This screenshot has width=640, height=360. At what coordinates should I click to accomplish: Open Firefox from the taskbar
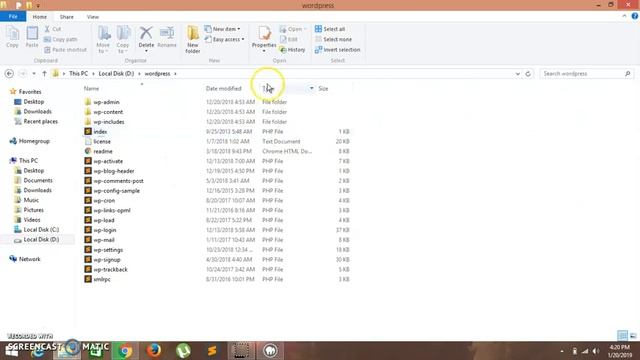154,351
